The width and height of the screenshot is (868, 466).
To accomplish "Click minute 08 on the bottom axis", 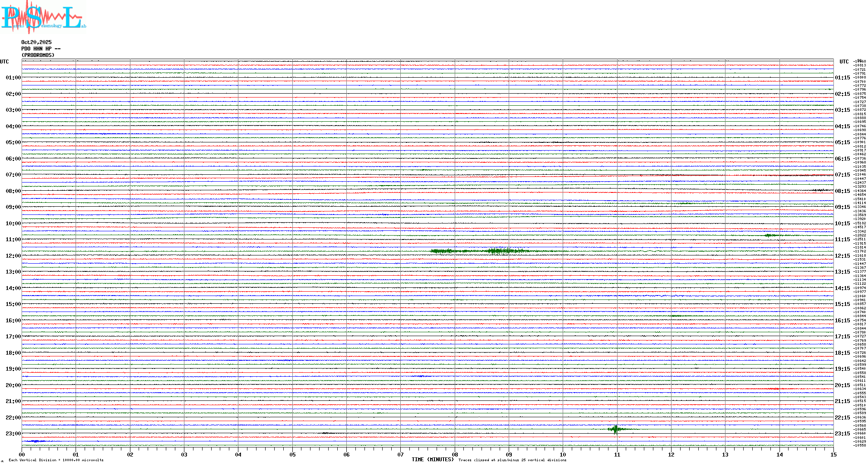I will click(455, 454).
